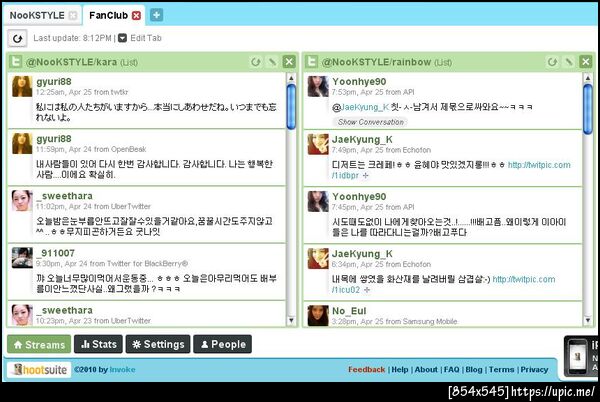Viewport: 600px width, 402px height.
Task: Open the Stats section
Action: tap(98, 344)
